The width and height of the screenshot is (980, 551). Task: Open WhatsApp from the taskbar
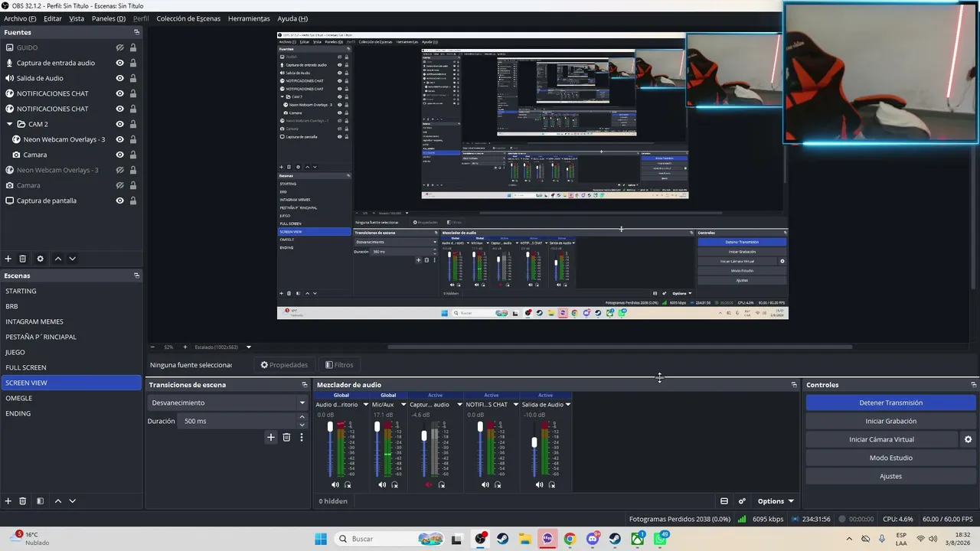(660, 539)
